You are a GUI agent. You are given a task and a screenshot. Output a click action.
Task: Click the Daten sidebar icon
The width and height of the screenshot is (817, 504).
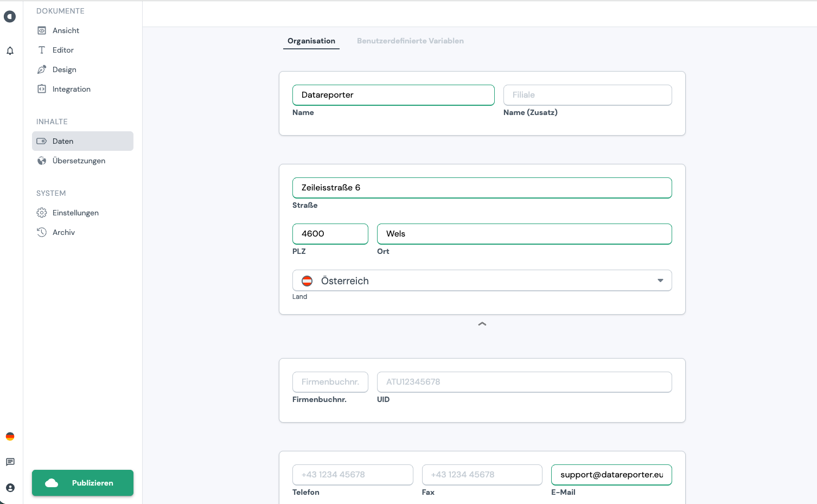[x=42, y=141]
